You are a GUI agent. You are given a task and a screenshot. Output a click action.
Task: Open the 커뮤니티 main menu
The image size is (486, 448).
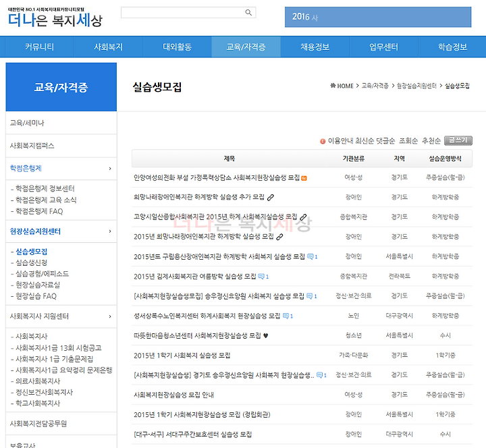tap(39, 47)
